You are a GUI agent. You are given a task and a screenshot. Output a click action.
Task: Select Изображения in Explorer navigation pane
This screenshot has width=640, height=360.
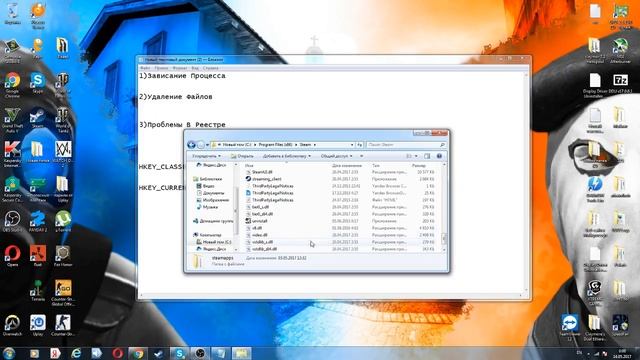pyautogui.click(x=216, y=200)
